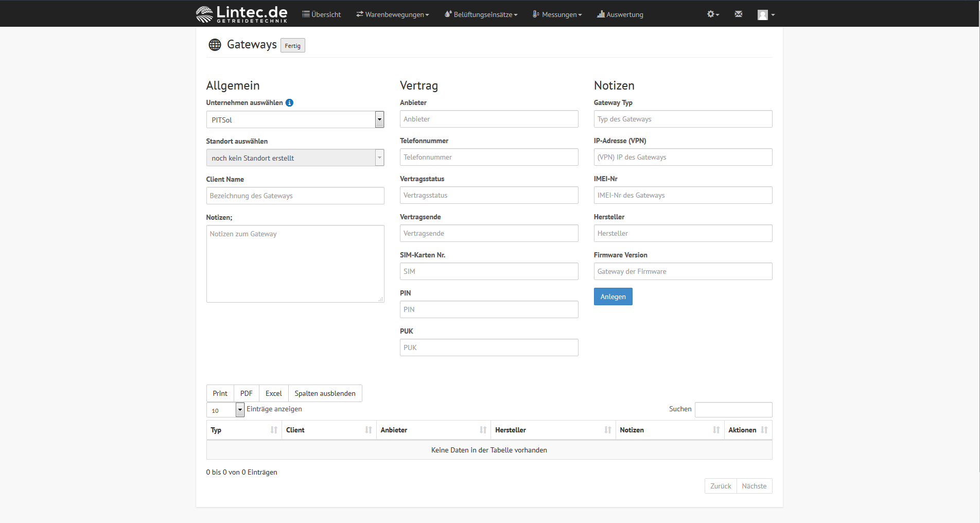Open the messages envelope icon
Viewport: 980px width, 523px height.
point(738,14)
